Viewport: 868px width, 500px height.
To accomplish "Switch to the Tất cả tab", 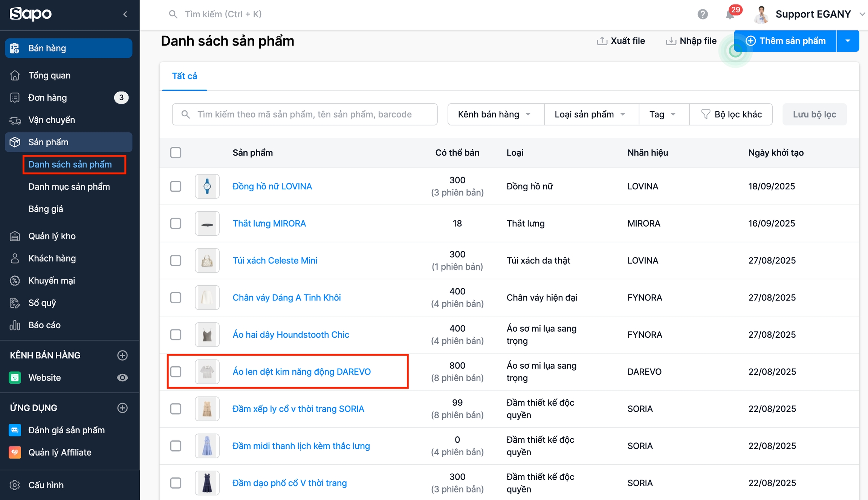I will (x=185, y=76).
